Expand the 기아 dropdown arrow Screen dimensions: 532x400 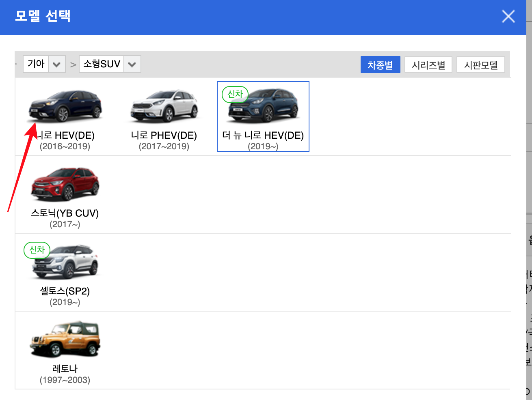(57, 64)
